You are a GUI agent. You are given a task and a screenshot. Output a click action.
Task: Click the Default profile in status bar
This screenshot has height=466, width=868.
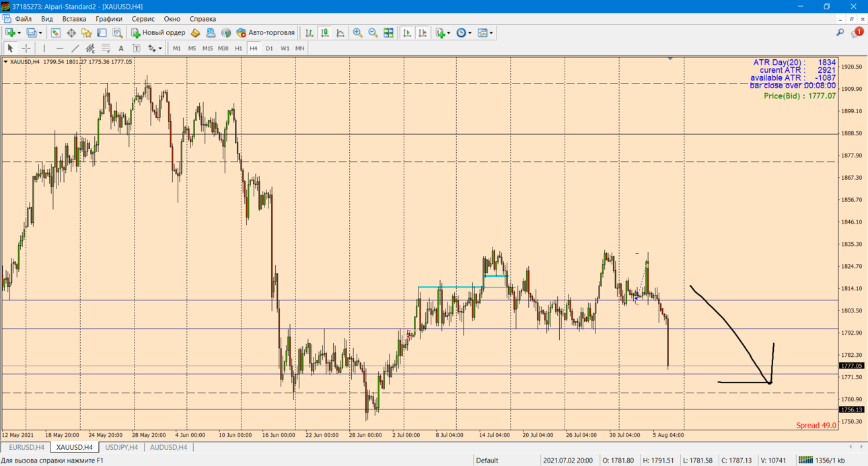[487, 461]
